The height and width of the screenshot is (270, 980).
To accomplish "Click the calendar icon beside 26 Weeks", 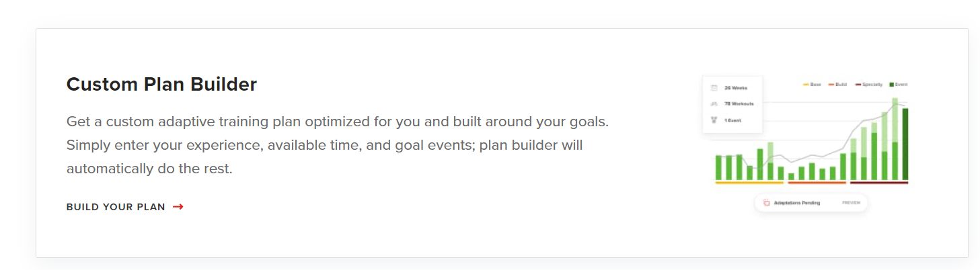I will coord(714,88).
